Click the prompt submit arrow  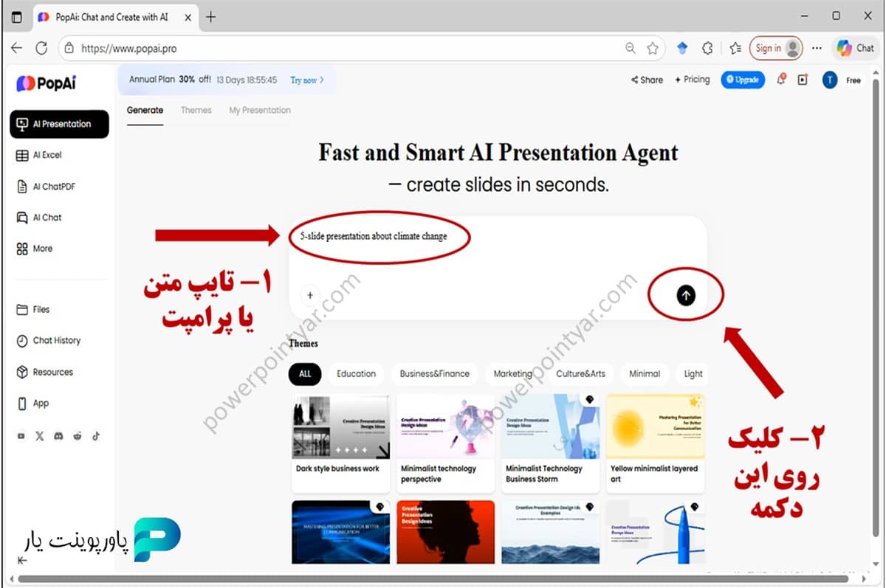click(x=685, y=294)
